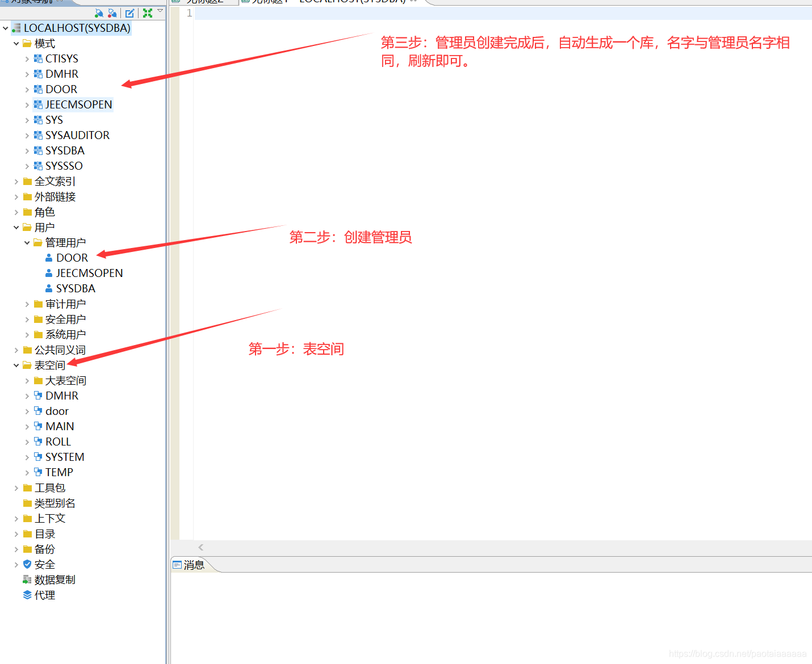Click the CTISYS schema icon
Screen dimensions: 812x664
pyautogui.click(x=38, y=58)
